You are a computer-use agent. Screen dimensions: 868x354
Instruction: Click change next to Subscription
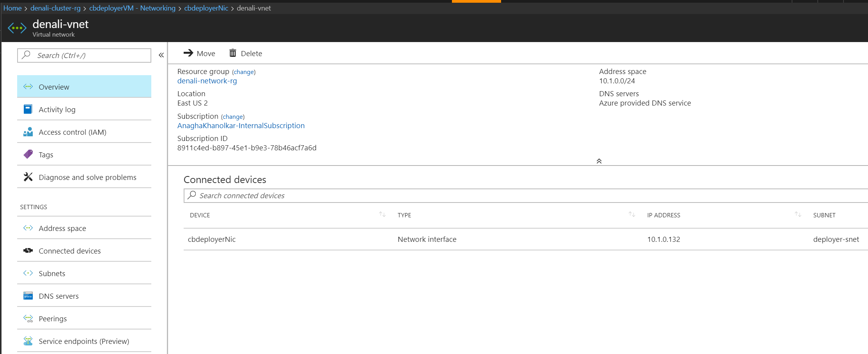coord(233,117)
